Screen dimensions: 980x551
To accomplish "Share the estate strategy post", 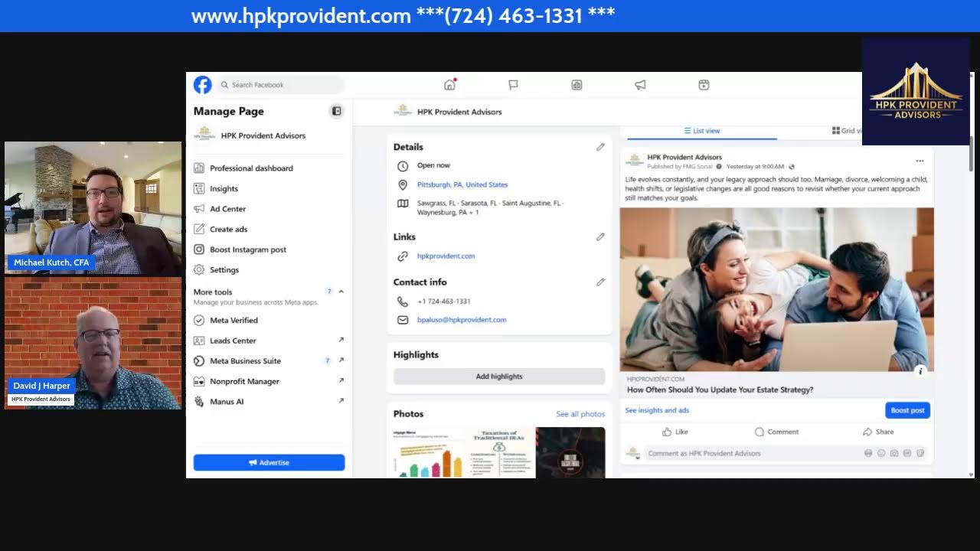I will coord(877,432).
